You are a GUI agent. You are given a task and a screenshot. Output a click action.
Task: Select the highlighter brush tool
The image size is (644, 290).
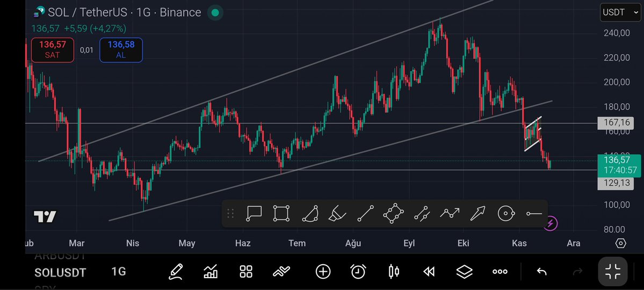tap(337, 214)
